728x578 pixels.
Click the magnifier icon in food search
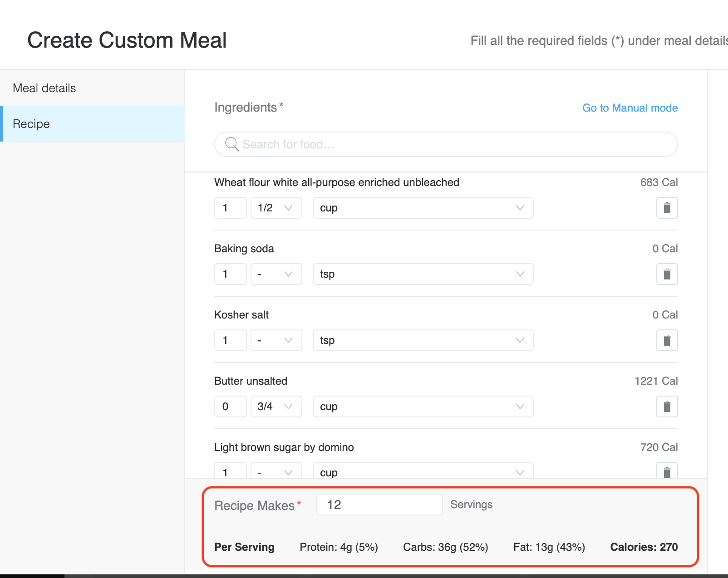(x=232, y=144)
